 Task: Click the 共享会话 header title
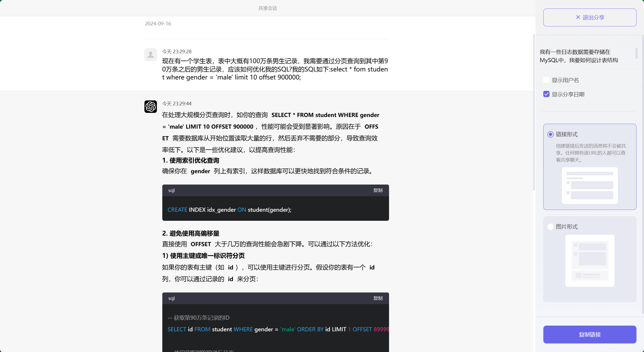[267, 8]
